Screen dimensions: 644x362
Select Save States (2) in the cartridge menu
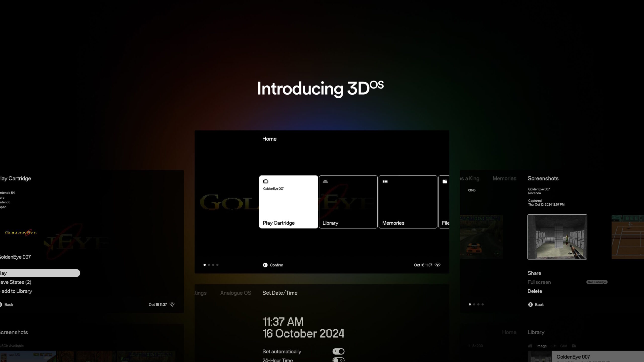pos(15,282)
